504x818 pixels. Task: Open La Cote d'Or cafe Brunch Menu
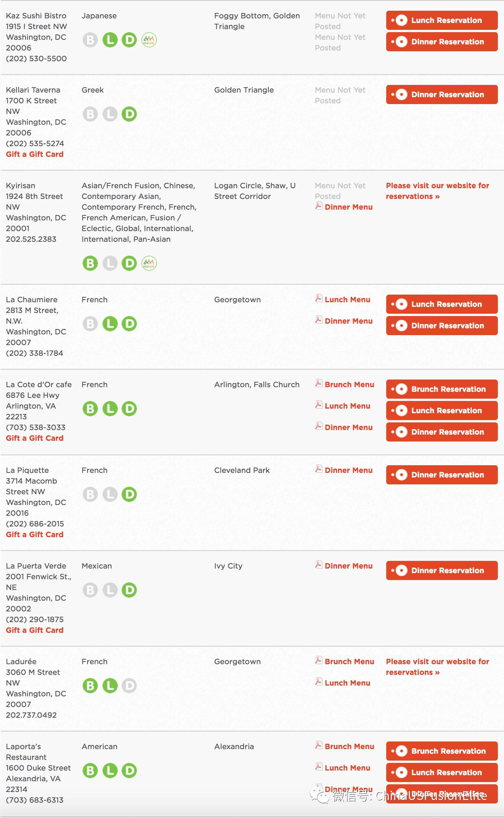coord(349,385)
